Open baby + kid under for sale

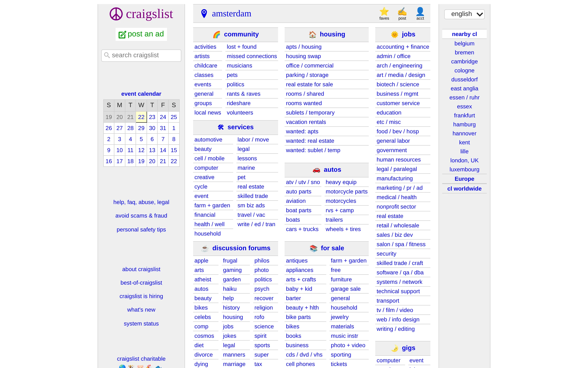[x=299, y=289]
